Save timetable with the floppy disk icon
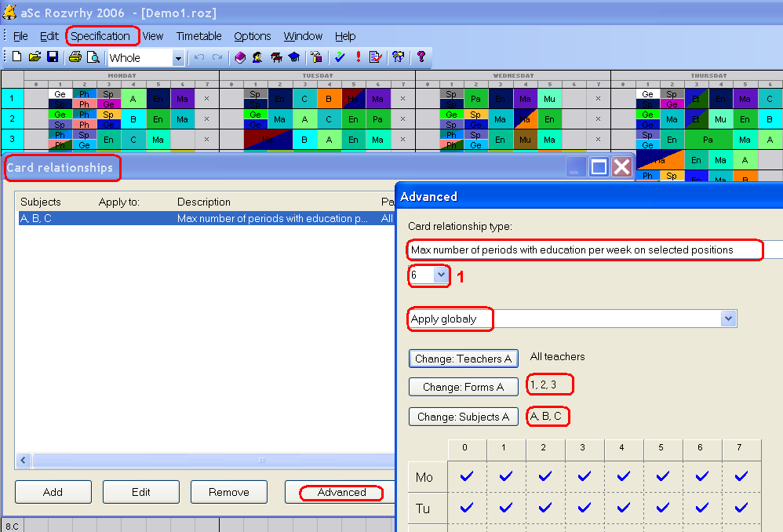Viewport: 783px width, 532px height. click(53, 57)
